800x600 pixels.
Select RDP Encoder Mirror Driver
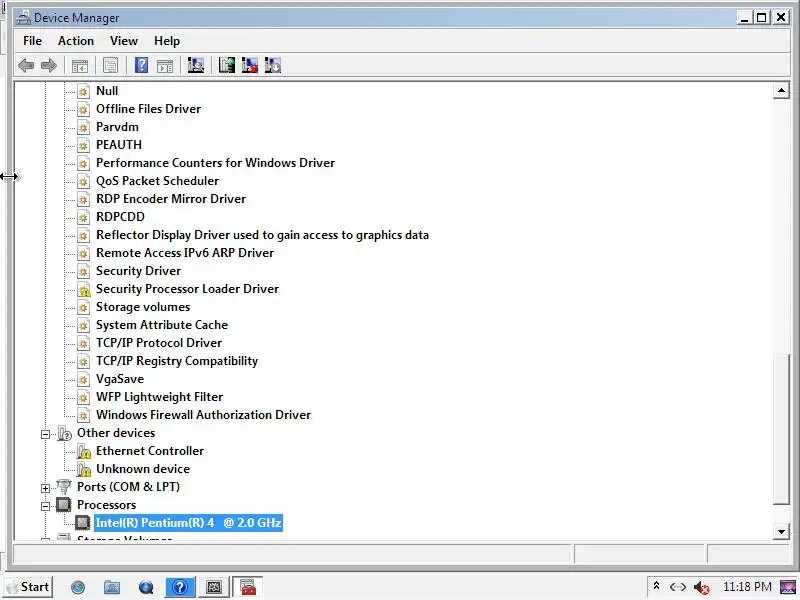click(x=171, y=199)
